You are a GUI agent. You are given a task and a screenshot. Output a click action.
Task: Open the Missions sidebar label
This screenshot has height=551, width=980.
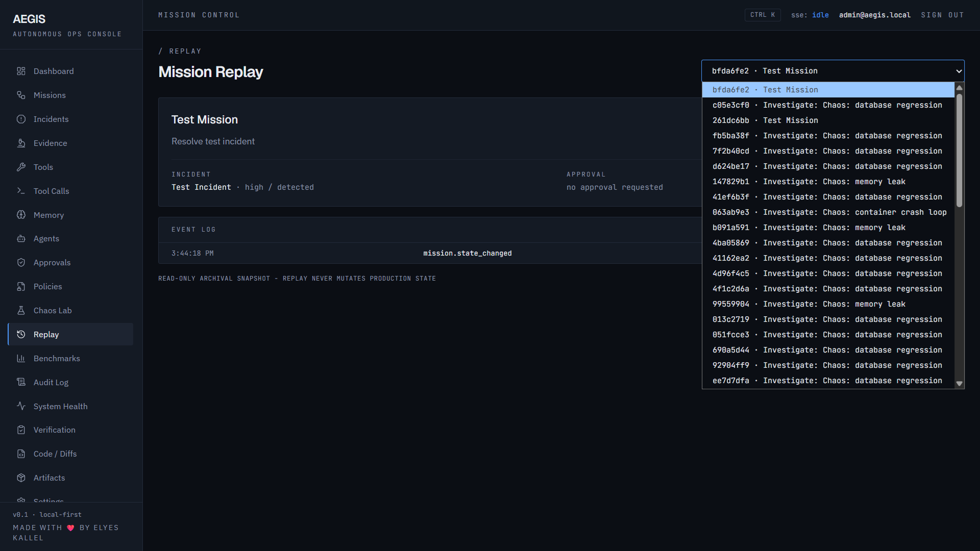tap(50, 95)
